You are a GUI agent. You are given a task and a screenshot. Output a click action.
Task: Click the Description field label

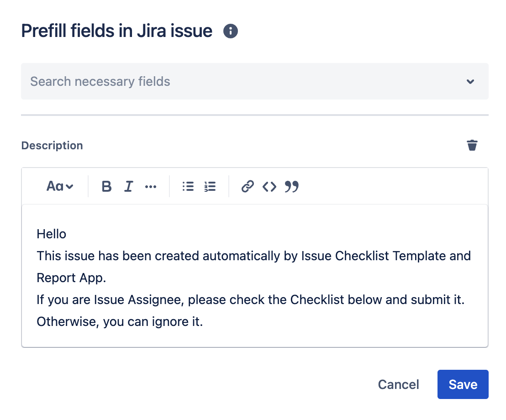[52, 145]
